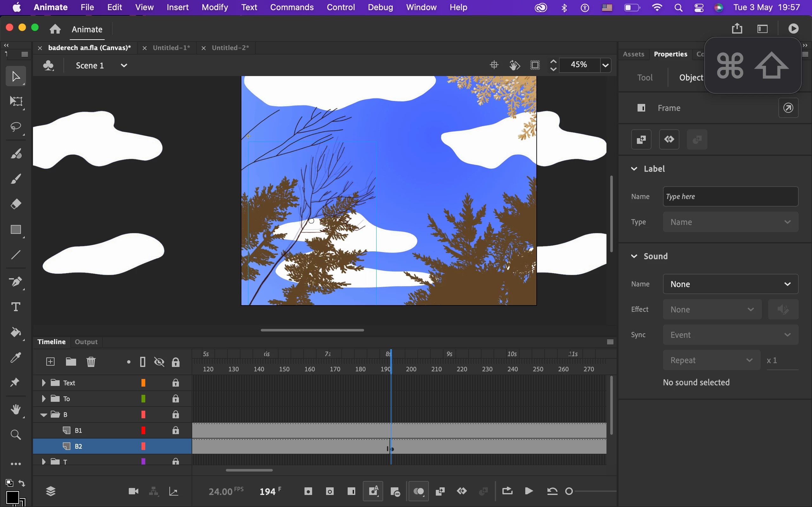Open the stage zoom percentage dropdown
This screenshot has width=812, height=507.
tap(606, 65)
